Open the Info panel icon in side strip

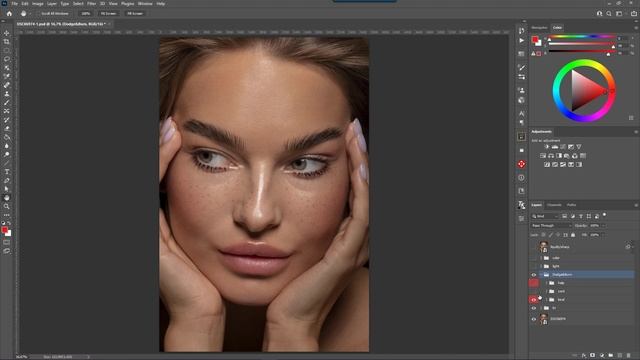click(x=521, y=178)
